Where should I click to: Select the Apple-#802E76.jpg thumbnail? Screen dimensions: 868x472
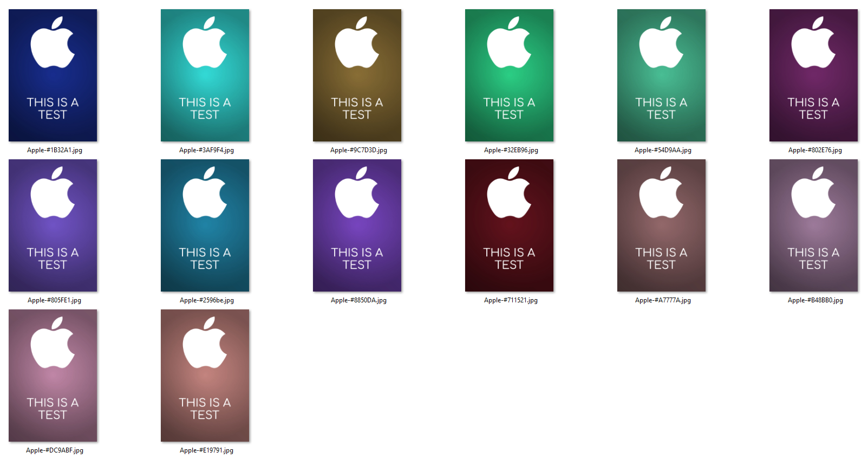point(813,75)
